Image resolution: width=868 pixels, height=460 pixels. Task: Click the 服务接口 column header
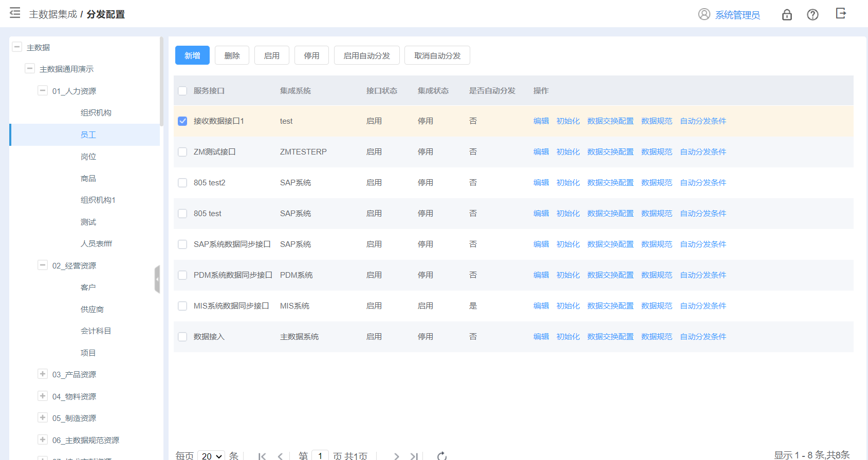pyautogui.click(x=209, y=91)
